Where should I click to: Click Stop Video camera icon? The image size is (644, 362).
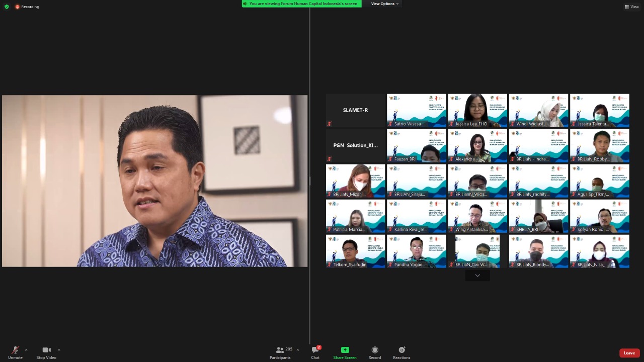[46, 350]
